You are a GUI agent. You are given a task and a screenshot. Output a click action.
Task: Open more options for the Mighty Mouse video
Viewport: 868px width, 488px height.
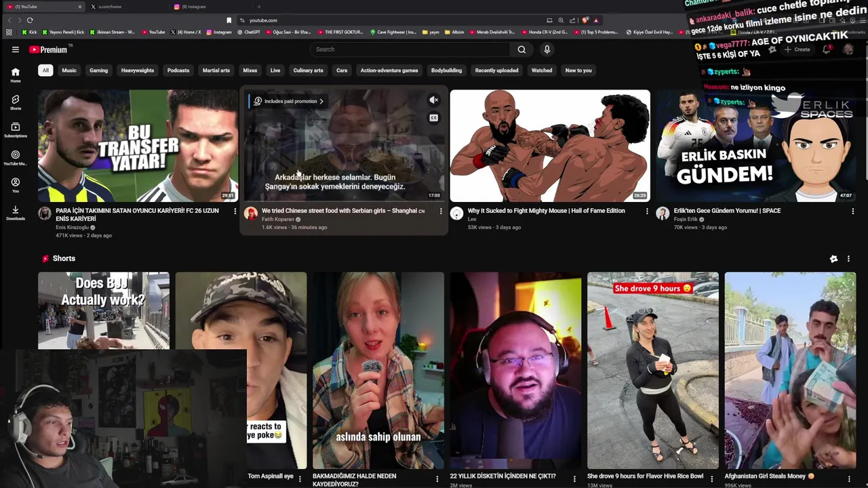(647, 211)
